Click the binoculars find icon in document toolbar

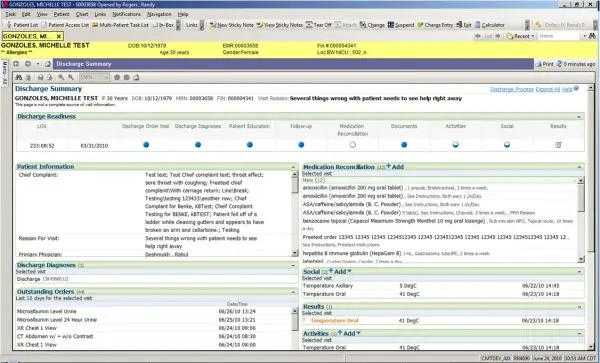(19, 77)
